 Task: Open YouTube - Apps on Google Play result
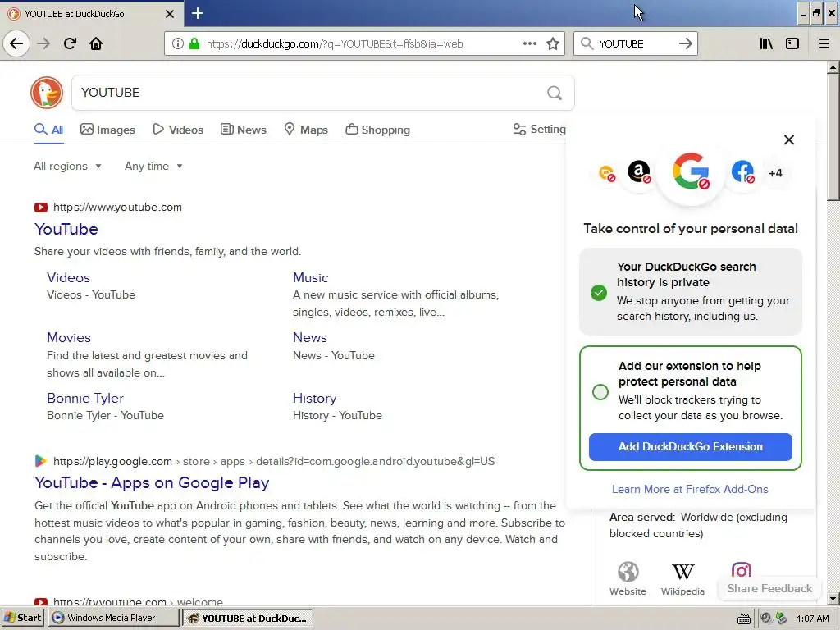[x=152, y=482]
